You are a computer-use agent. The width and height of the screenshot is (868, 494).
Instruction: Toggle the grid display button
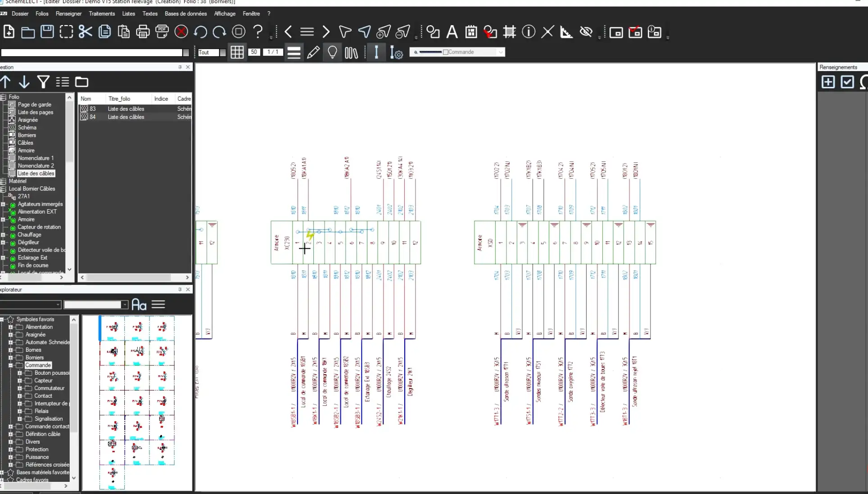tap(237, 53)
